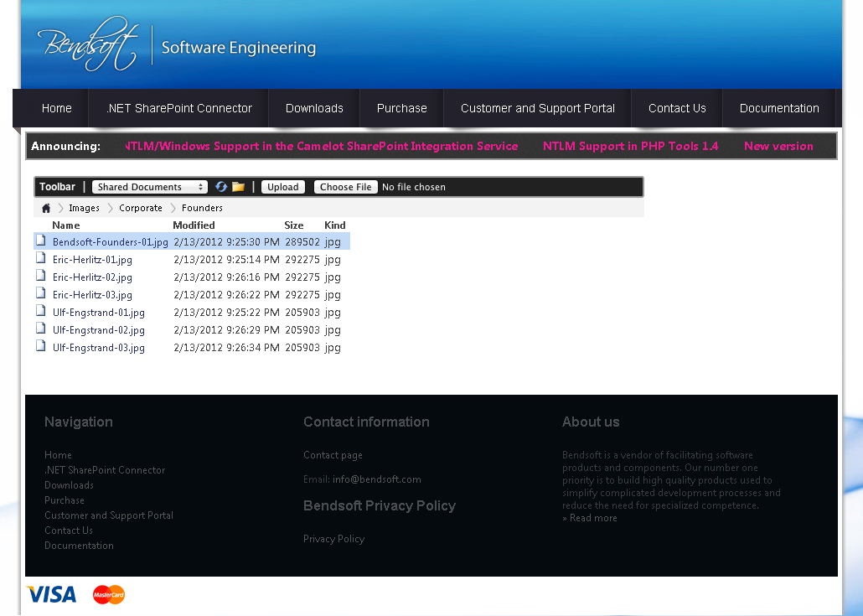863x616 pixels.
Task: Click the MasterCard logo
Action: (109, 594)
